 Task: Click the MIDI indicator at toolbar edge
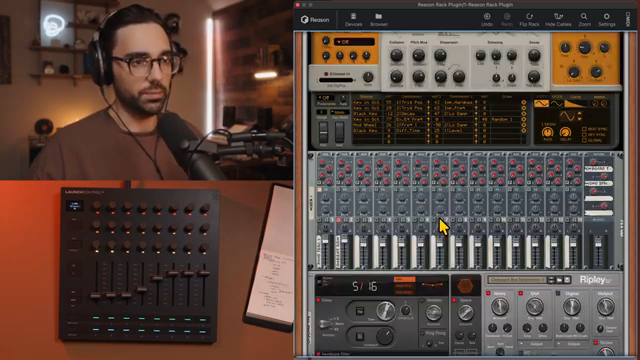pyautogui.click(x=628, y=19)
